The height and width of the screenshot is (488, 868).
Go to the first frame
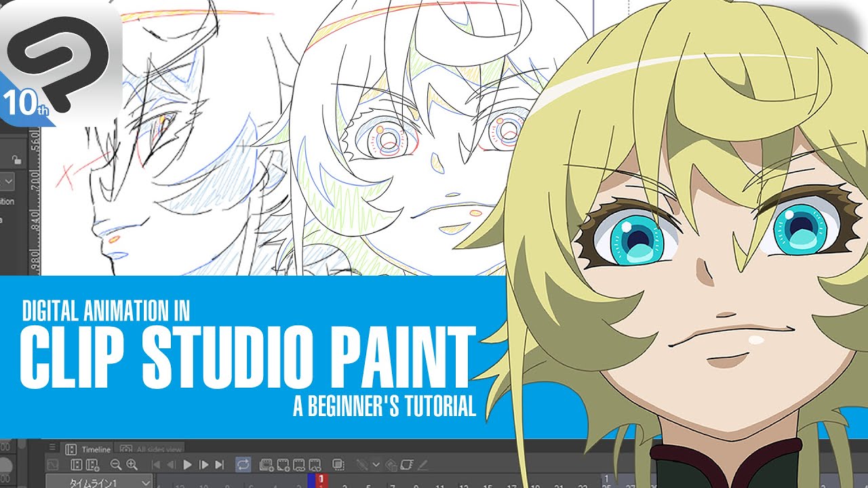point(156,464)
